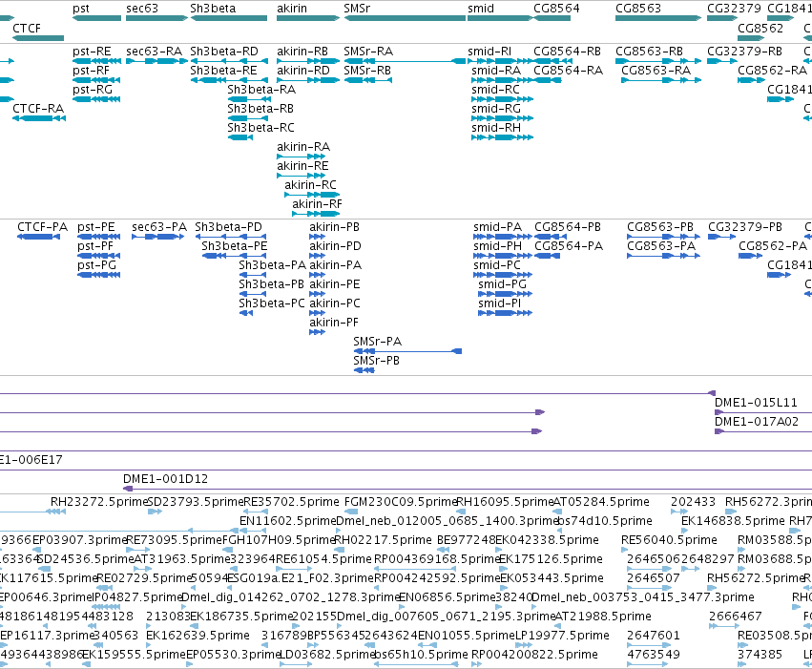The image size is (812, 669).
Task: Click the DME1-001D12 BAC label
Action: (x=165, y=479)
